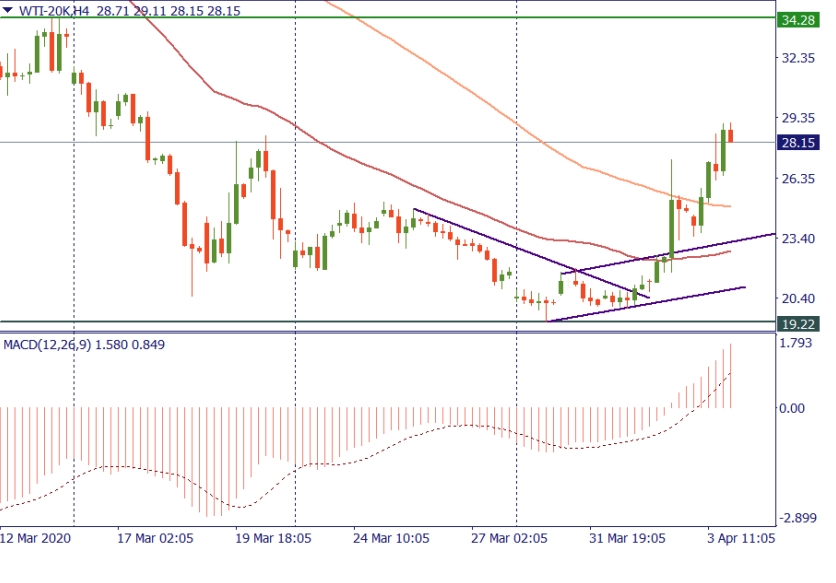Click the green 34.28 price label
The width and height of the screenshot is (836, 583).
[x=797, y=21]
